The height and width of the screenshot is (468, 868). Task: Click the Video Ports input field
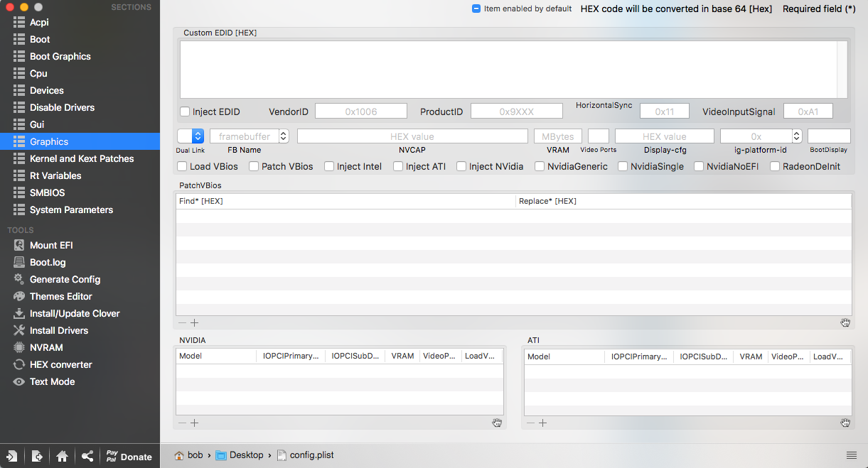click(599, 136)
